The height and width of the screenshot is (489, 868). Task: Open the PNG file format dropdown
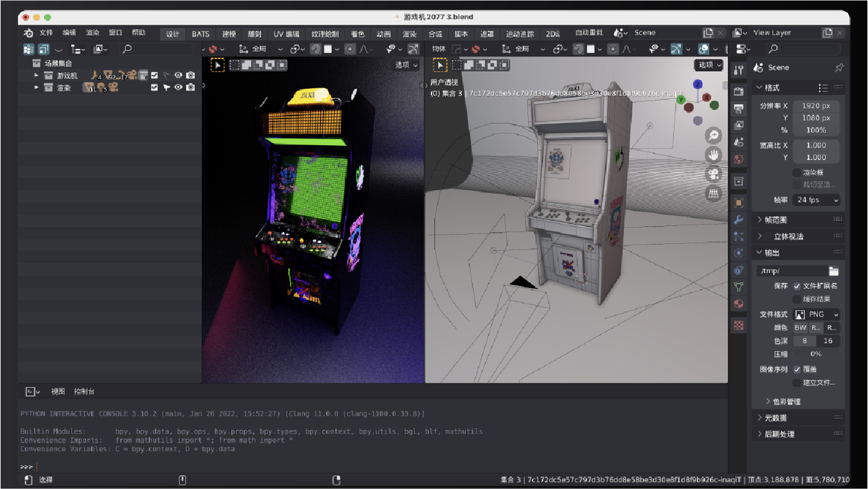click(x=817, y=314)
